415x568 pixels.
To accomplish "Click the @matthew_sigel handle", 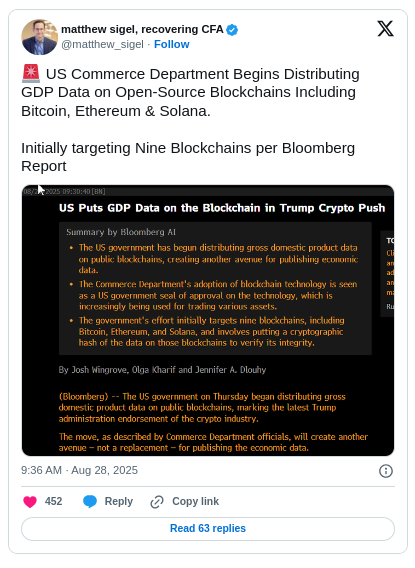I will point(102,44).
